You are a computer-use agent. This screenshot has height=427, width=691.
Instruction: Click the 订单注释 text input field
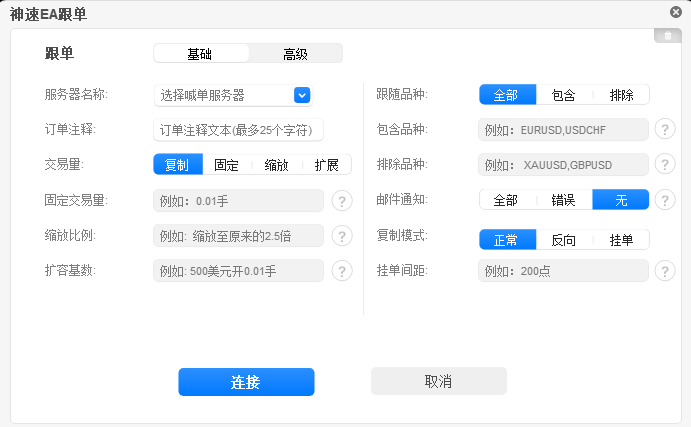(x=238, y=130)
